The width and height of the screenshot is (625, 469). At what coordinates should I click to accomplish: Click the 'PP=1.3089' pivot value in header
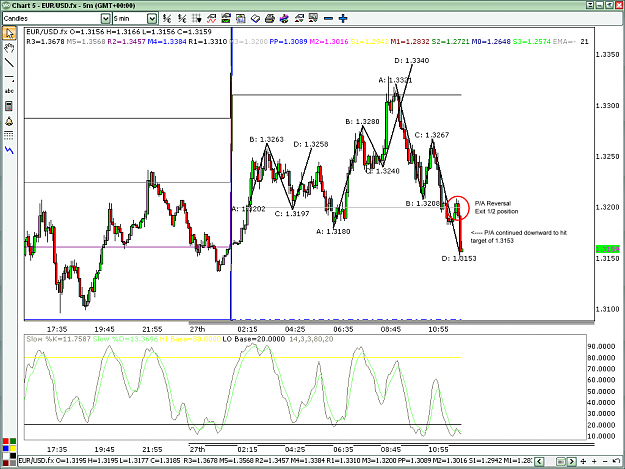[x=288, y=41]
